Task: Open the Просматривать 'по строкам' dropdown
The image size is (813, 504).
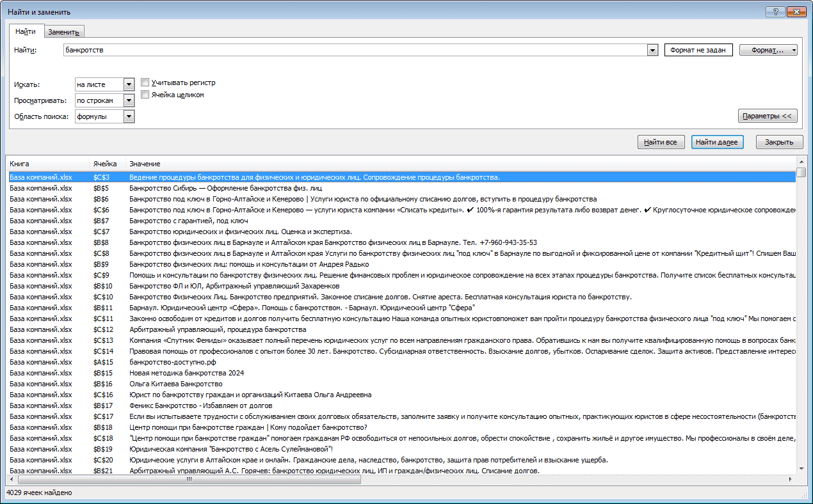Action: click(129, 100)
